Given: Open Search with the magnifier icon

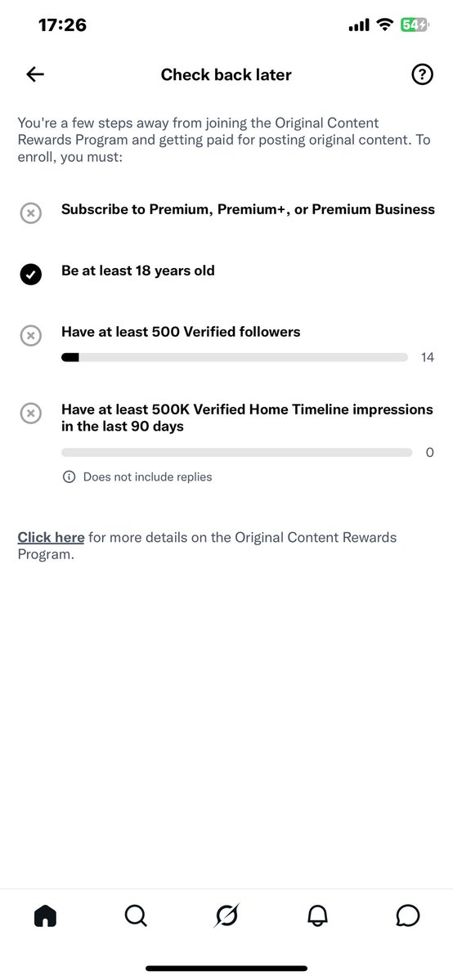Looking at the screenshot, I should pyautogui.click(x=136, y=915).
